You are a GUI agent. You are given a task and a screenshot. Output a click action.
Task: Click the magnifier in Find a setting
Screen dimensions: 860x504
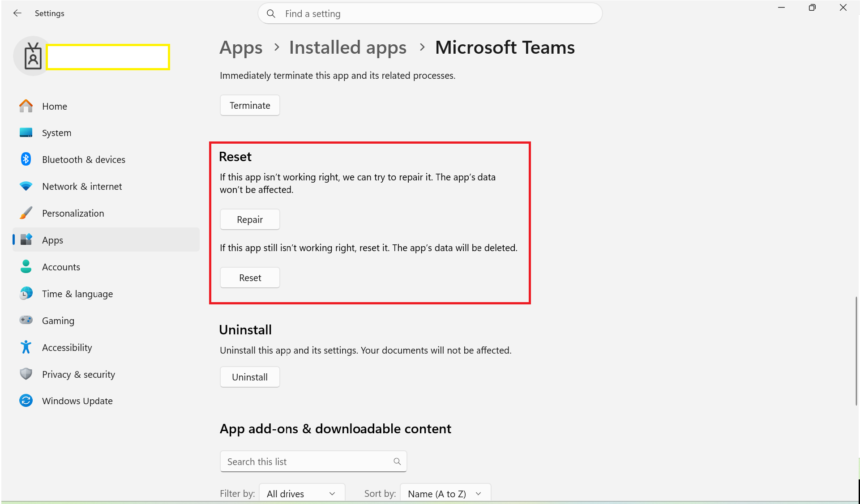click(x=271, y=14)
